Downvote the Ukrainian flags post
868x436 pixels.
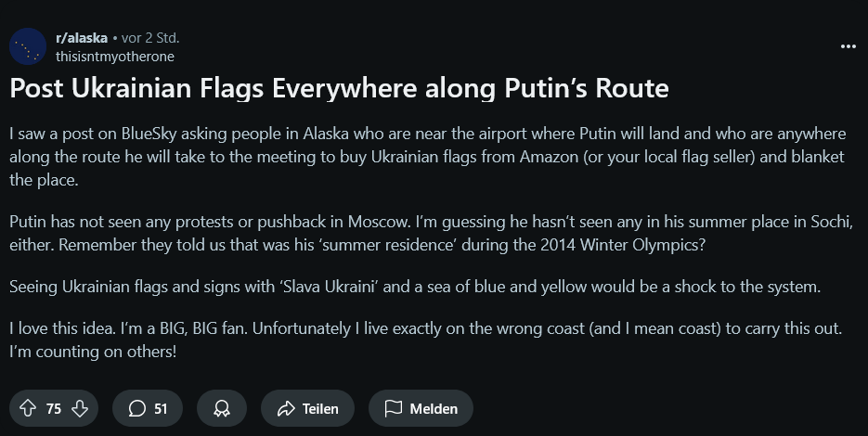80,408
